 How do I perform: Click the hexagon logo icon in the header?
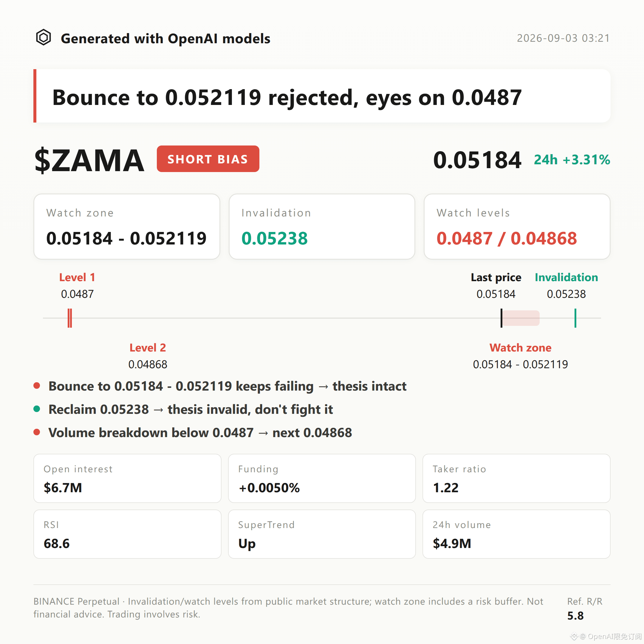[43, 37]
